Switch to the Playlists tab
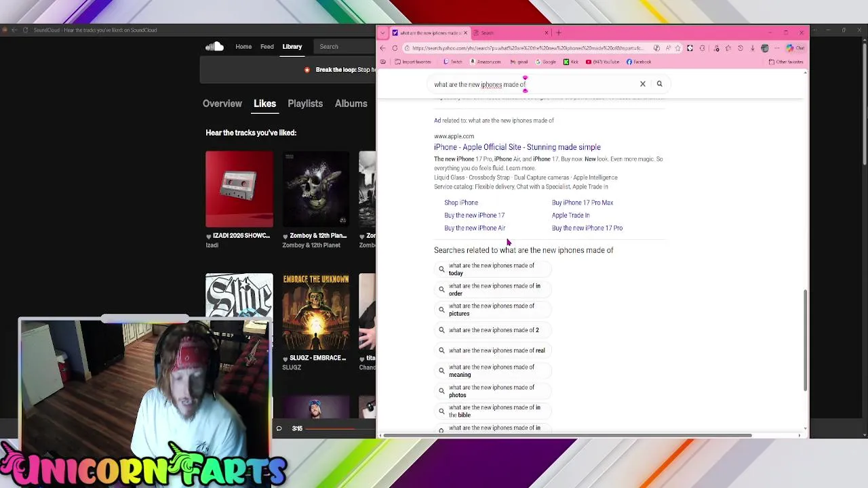 point(305,104)
